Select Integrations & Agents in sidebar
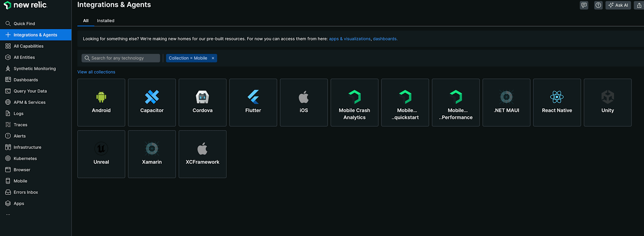The image size is (644, 236). point(36,35)
